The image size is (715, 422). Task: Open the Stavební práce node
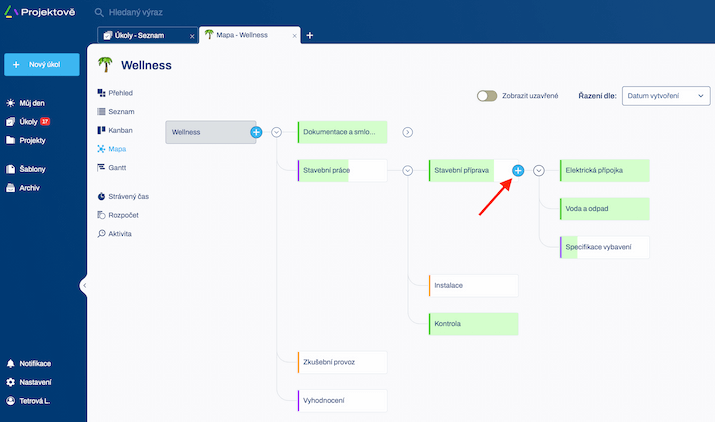[342, 171]
